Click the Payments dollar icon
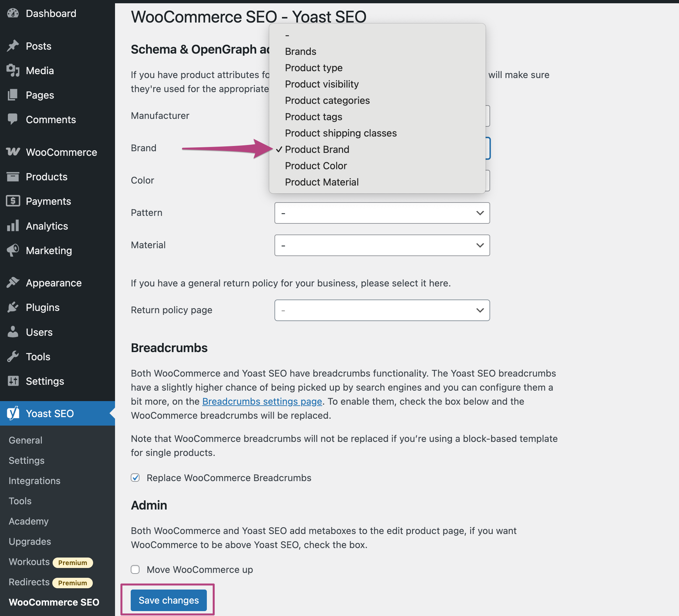679x616 pixels. point(13,201)
